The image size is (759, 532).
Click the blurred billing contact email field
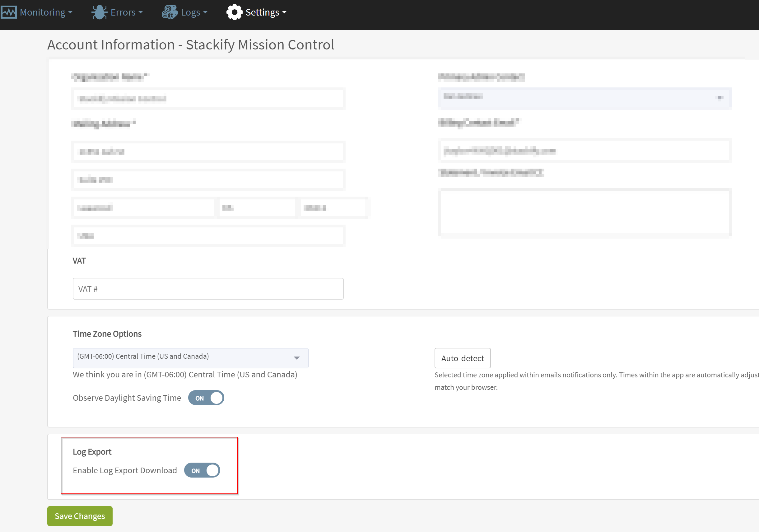click(x=584, y=151)
